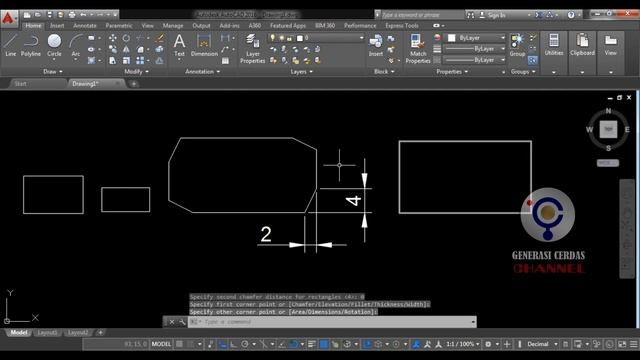Toggle lineweight display in status bar
This screenshot has width=640, height=360.
pyautogui.click(x=312, y=344)
